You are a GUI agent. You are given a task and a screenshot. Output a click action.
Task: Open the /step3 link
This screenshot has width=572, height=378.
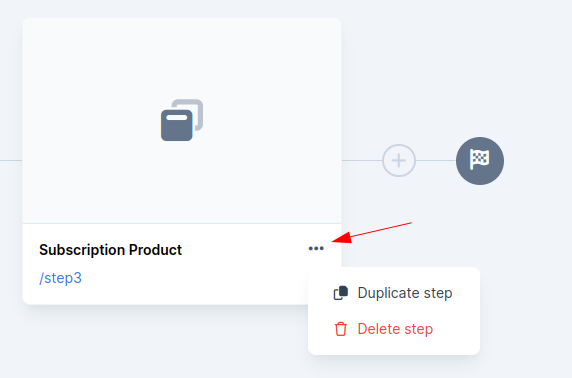tap(61, 278)
